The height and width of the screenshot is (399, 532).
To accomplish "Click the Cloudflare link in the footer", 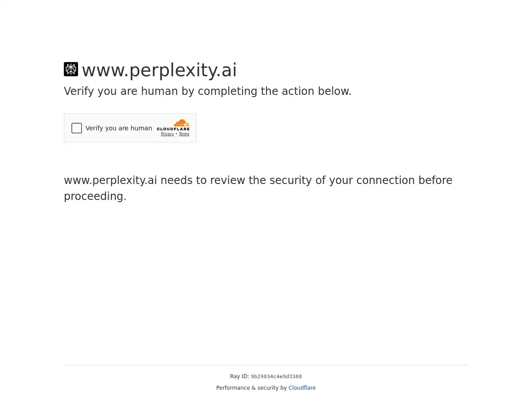I will [302, 388].
